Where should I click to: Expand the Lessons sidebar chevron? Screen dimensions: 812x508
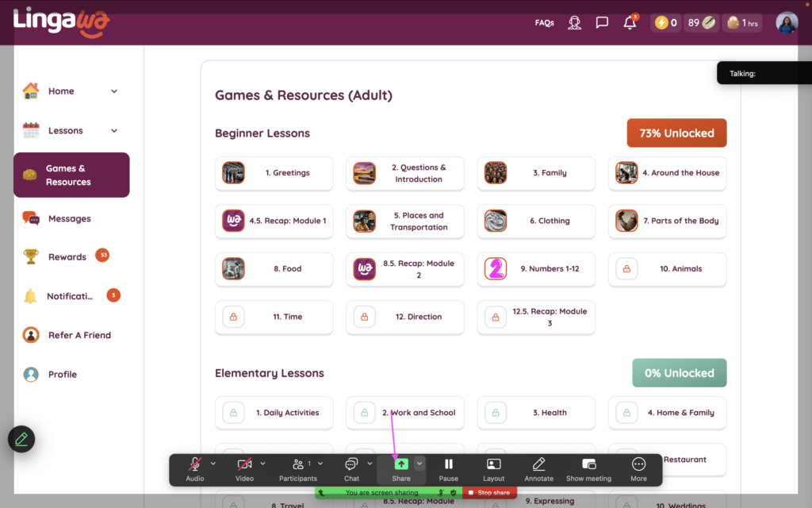[x=114, y=131]
